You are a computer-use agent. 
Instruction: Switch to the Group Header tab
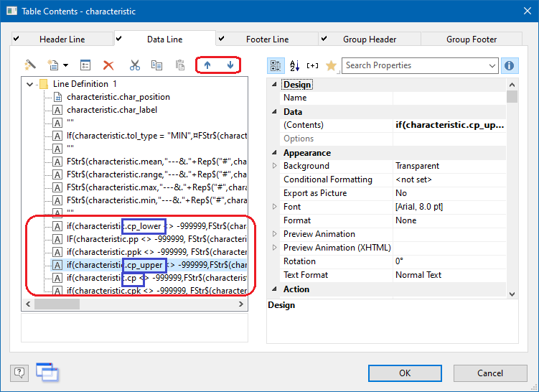[x=370, y=39]
